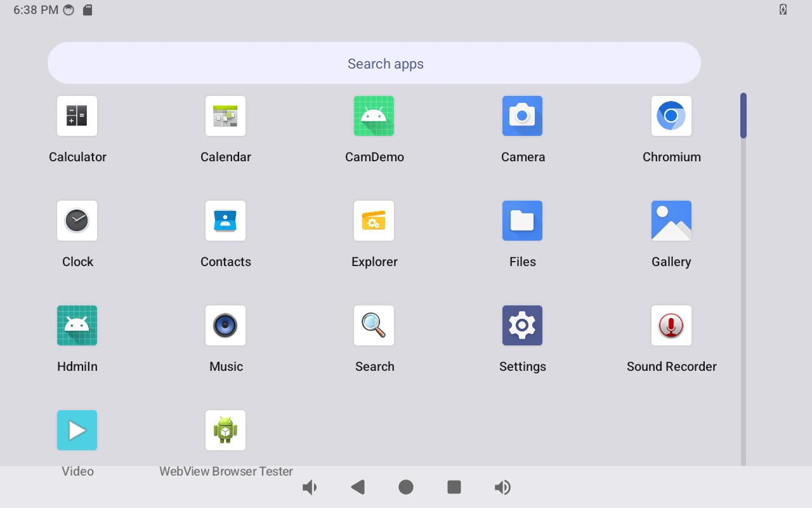The image size is (812, 508).
Task: Tap the volume down navigation button
Action: pos(310,487)
